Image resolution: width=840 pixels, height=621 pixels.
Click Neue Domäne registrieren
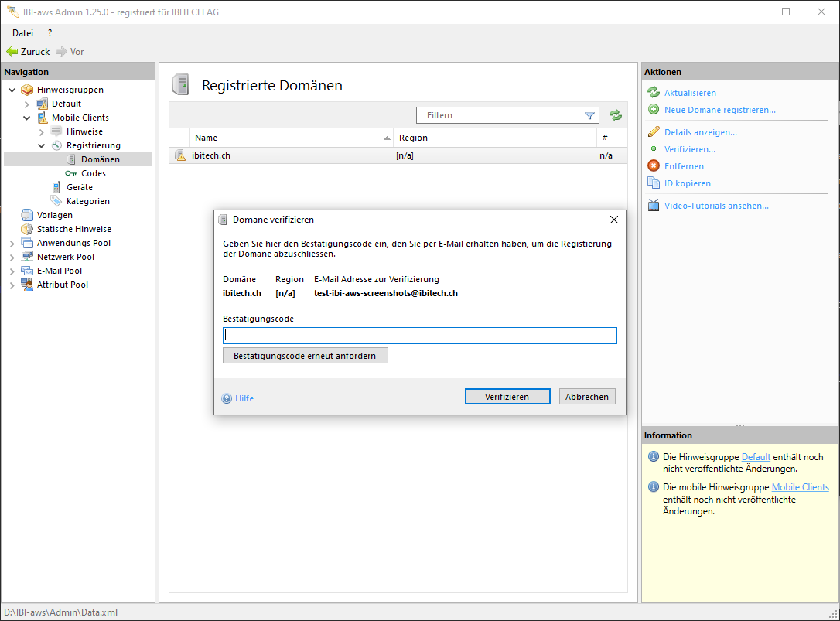(x=719, y=110)
